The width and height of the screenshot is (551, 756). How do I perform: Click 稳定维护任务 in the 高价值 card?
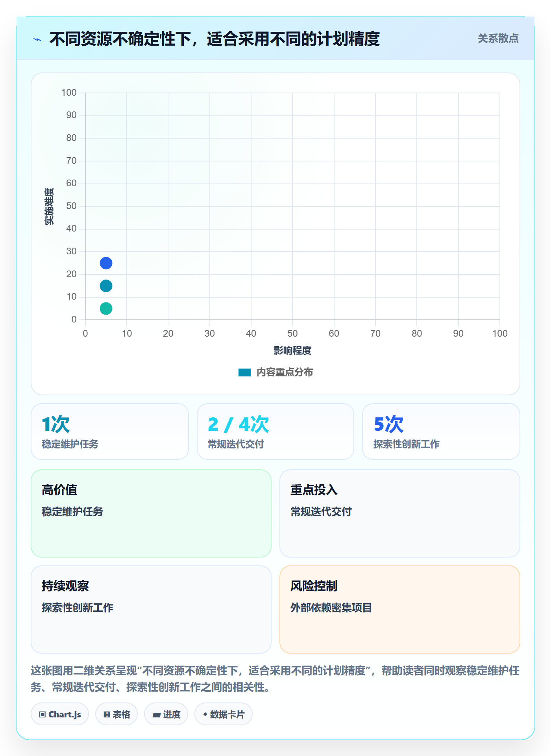pyautogui.click(x=72, y=511)
